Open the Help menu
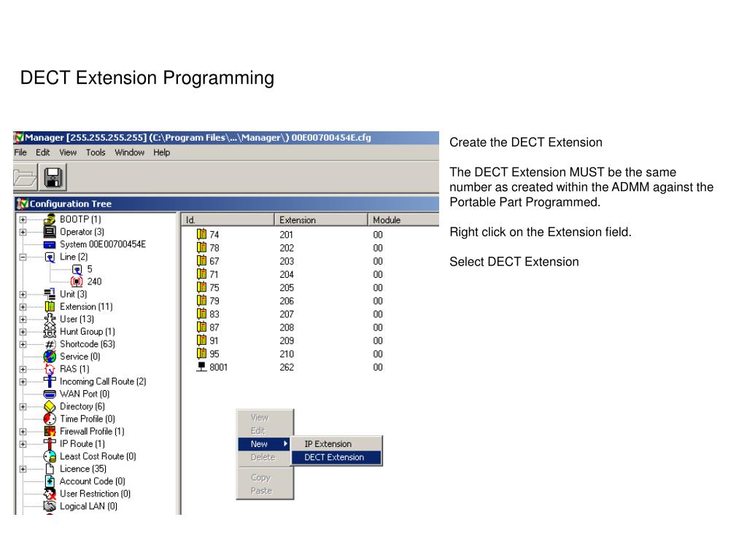747x560 pixels. (161, 152)
